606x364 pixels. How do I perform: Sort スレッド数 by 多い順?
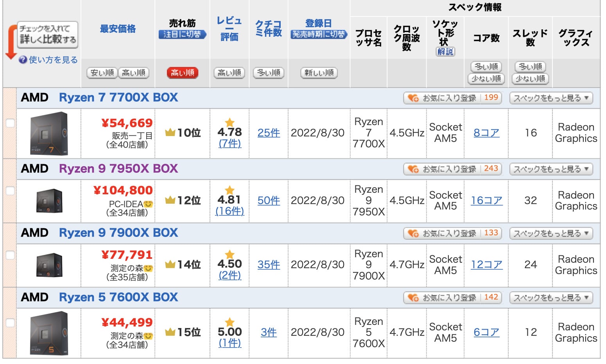[x=531, y=67]
